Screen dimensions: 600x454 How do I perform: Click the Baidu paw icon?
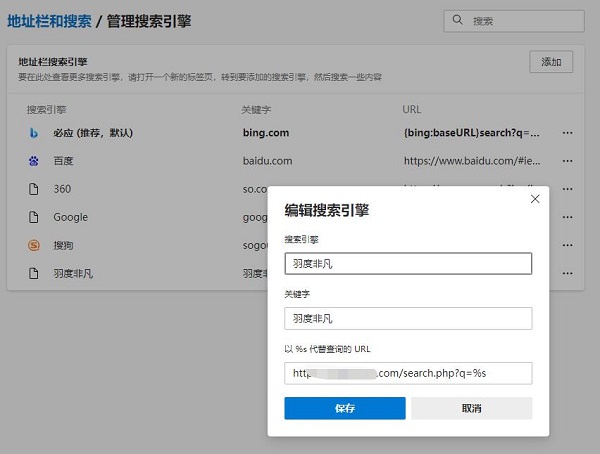pyautogui.click(x=34, y=161)
